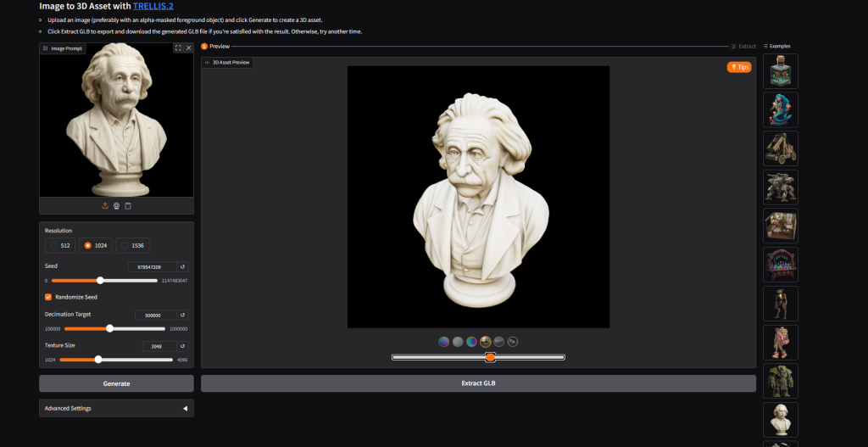The image size is (868, 447).
Task: Select the plain gray render mode sphere
Action: 458,342
